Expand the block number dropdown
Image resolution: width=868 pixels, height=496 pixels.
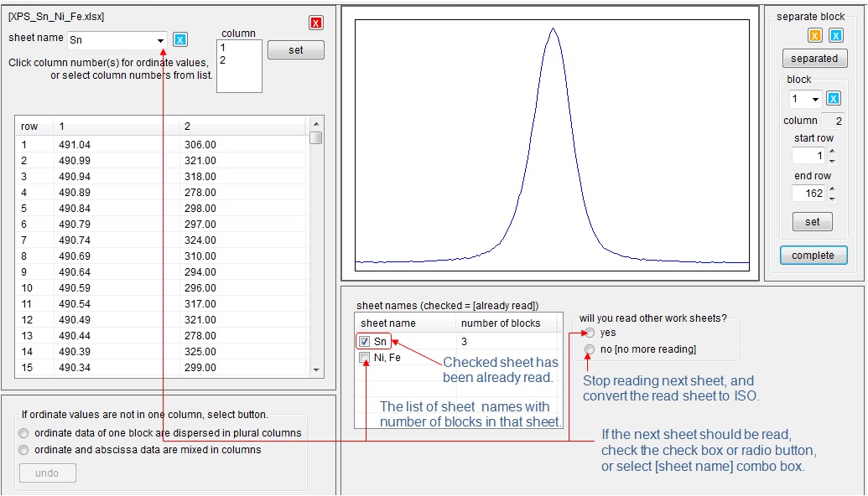815,100
